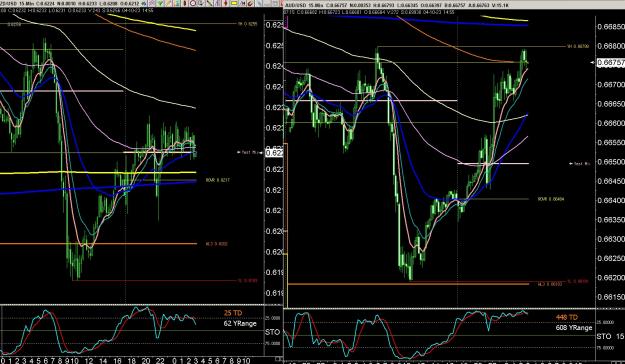Click the HL2 label on AUD/USD chart
Screen dimensions: 625x364
click(550, 284)
